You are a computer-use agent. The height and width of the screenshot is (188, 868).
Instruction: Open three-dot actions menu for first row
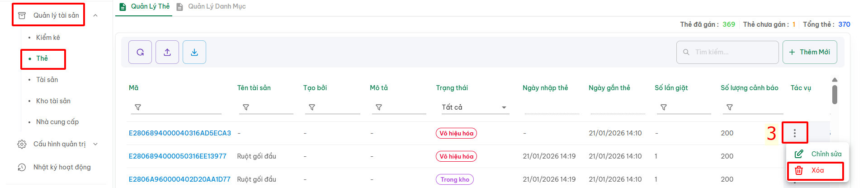click(794, 133)
